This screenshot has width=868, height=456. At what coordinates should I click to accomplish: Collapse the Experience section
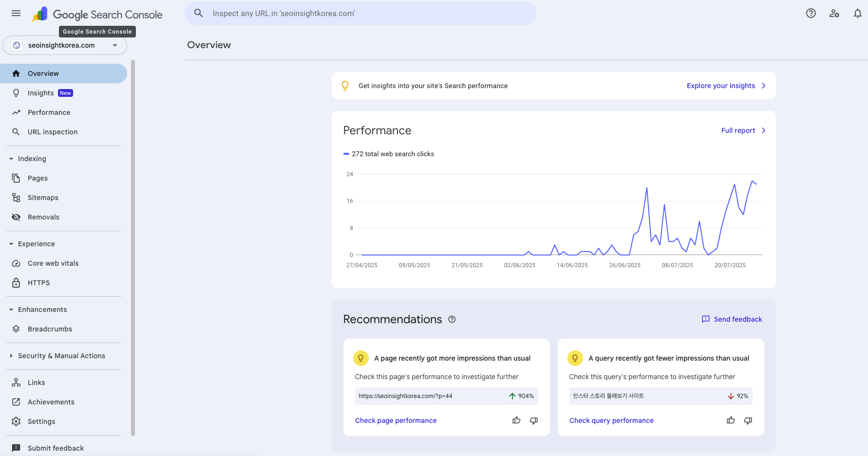11,244
